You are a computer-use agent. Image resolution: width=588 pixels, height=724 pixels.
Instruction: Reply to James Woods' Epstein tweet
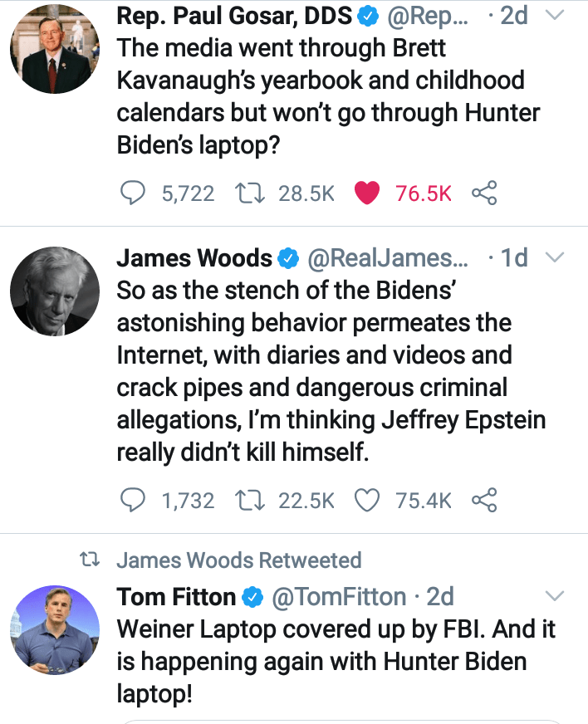134,500
